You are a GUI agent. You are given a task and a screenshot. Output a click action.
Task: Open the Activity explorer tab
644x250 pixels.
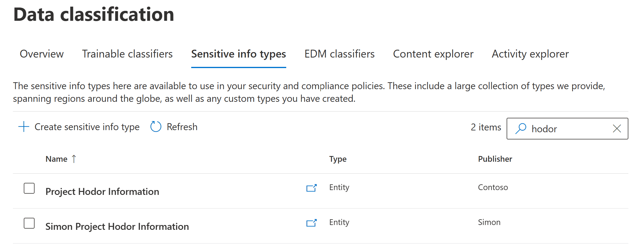pyautogui.click(x=530, y=54)
